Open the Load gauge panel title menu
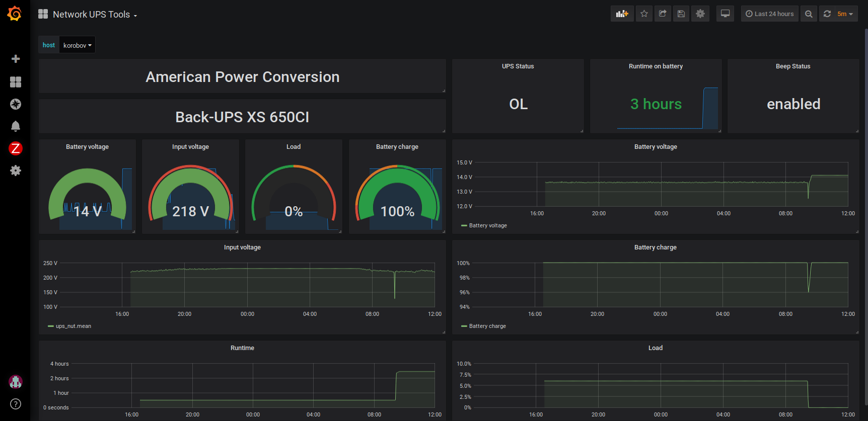The height and width of the screenshot is (421, 868). 294,147
